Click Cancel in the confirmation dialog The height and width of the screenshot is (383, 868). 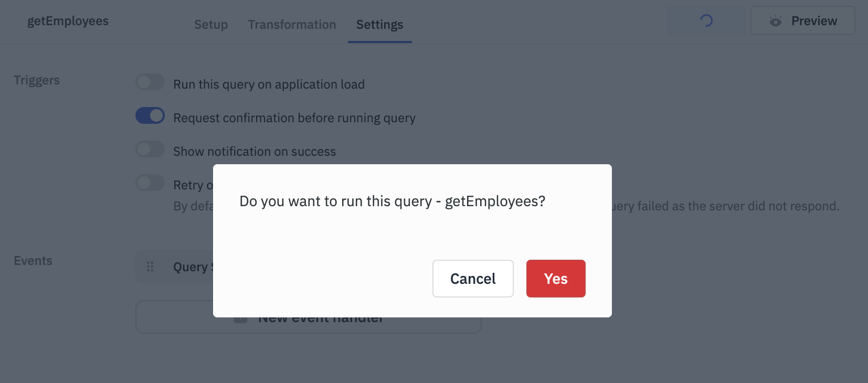(x=472, y=279)
